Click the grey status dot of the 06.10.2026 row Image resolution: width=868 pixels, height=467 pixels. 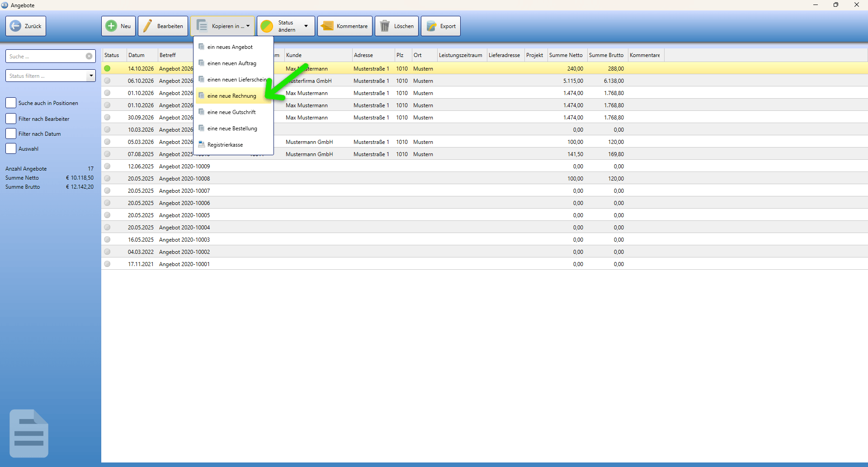107,81
